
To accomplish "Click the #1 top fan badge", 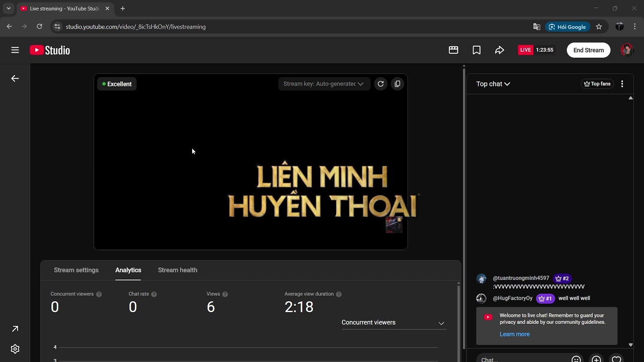I will pyautogui.click(x=545, y=298).
